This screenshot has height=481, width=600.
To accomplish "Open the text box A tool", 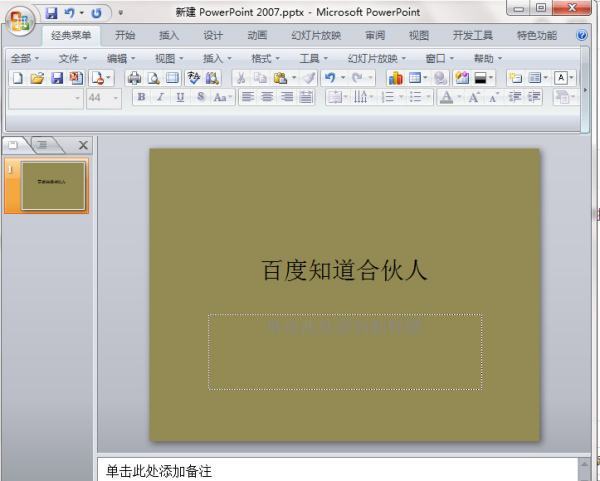I will (x=561, y=78).
